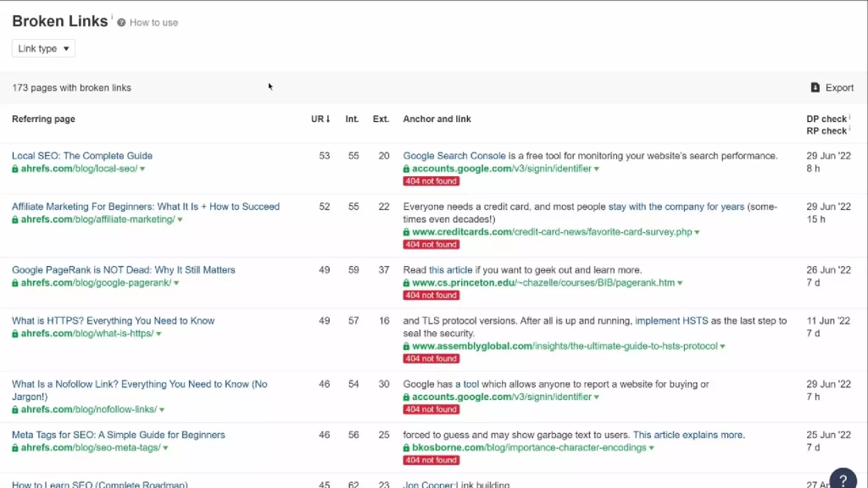The image size is (868, 488).
Task: Click the info mark beside Broken Links title
Action: [112, 17]
